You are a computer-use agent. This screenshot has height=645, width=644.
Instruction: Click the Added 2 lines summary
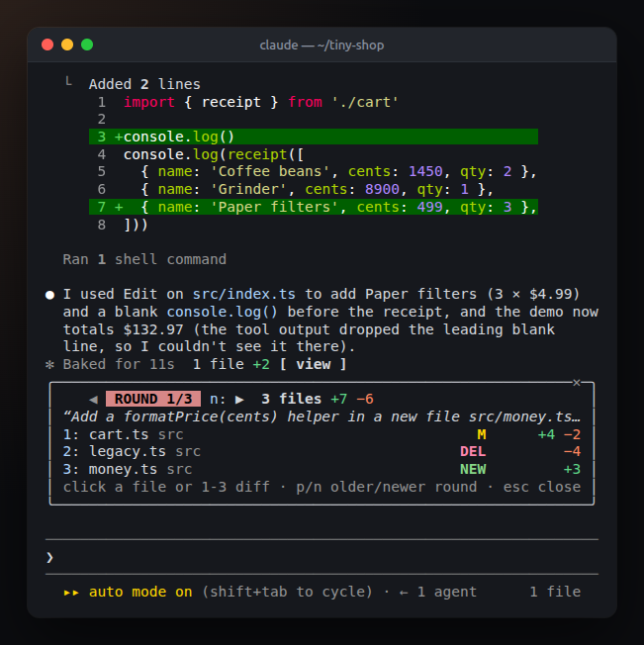[144, 84]
